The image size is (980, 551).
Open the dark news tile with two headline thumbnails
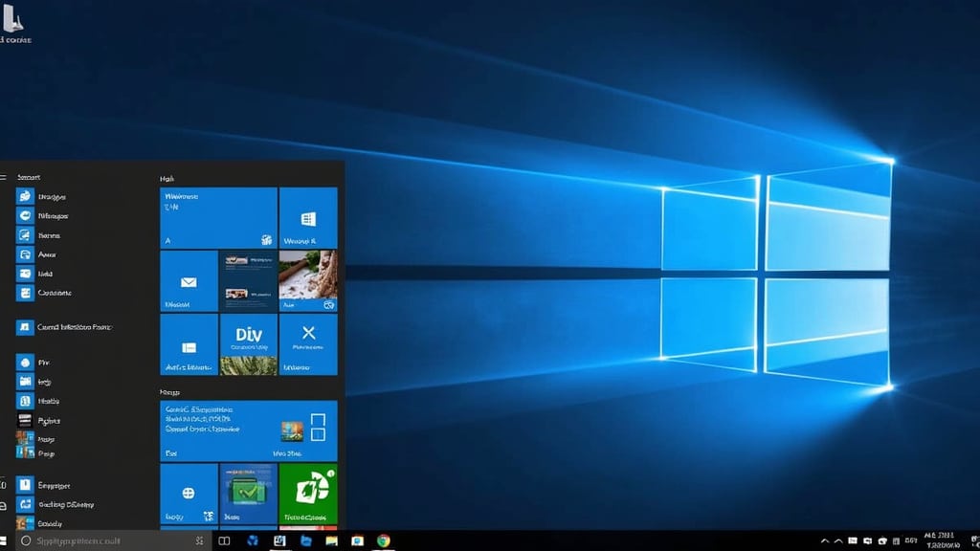pos(248,281)
